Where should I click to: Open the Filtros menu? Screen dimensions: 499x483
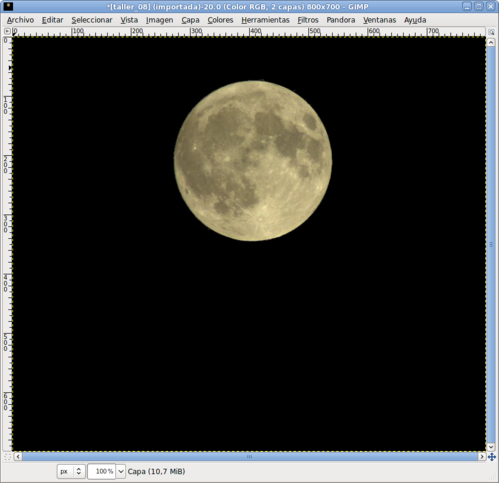point(308,20)
